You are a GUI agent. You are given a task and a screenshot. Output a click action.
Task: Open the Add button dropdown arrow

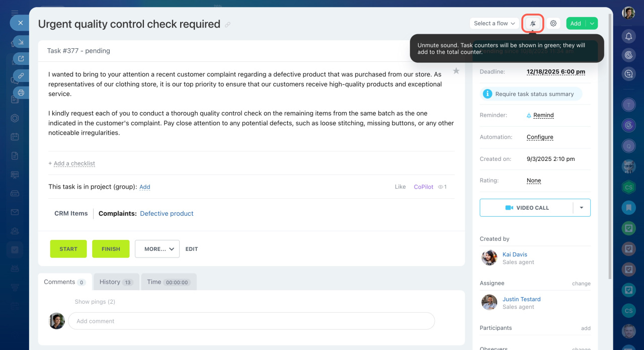click(592, 24)
